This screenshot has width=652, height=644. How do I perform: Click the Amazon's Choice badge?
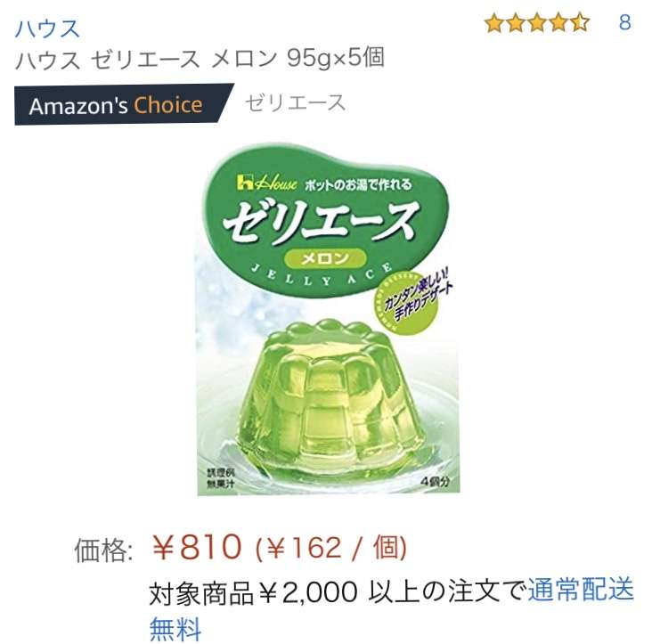(124, 105)
